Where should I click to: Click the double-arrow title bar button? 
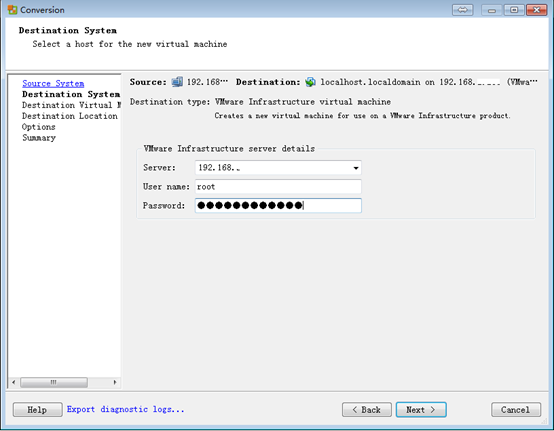tap(462, 10)
